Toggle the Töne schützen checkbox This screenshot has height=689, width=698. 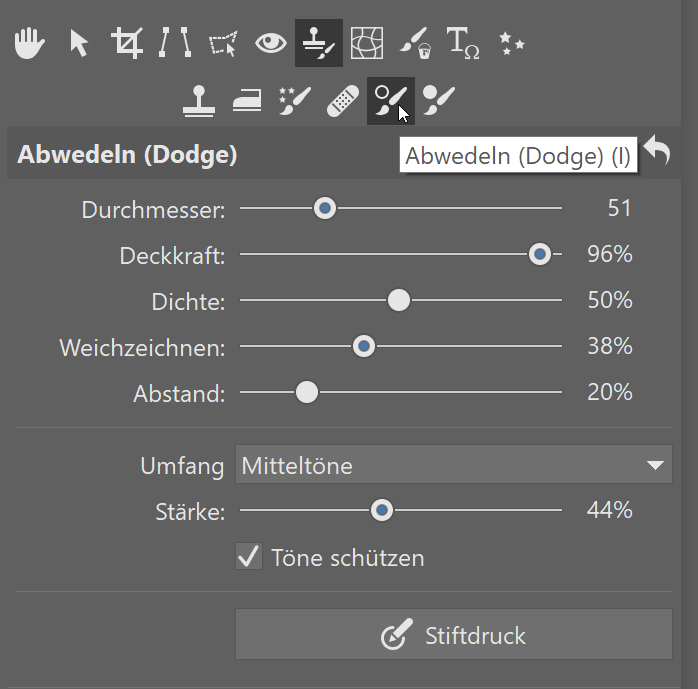click(249, 556)
